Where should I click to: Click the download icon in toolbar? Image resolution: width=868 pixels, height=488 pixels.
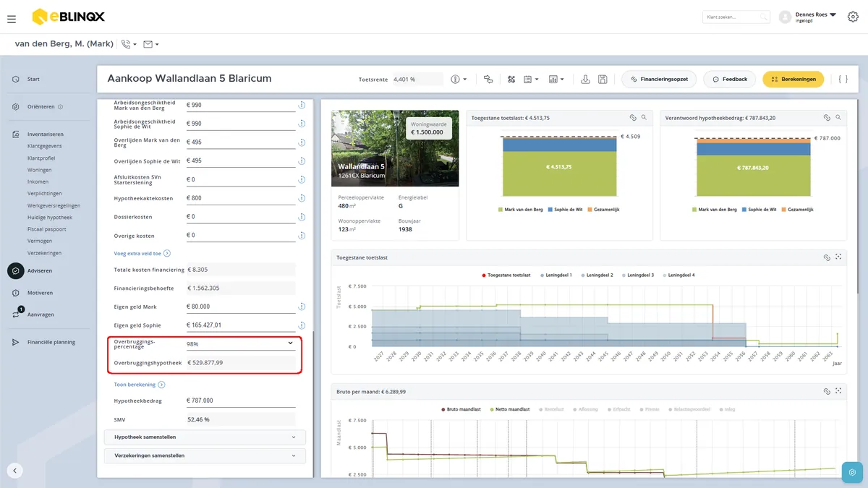[x=585, y=79]
